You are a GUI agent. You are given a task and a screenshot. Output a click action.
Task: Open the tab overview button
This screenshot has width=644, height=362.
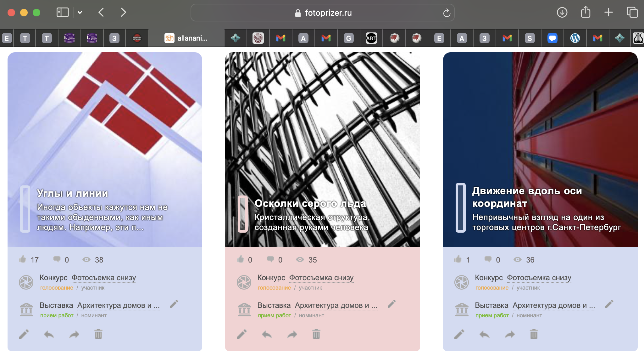(632, 13)
